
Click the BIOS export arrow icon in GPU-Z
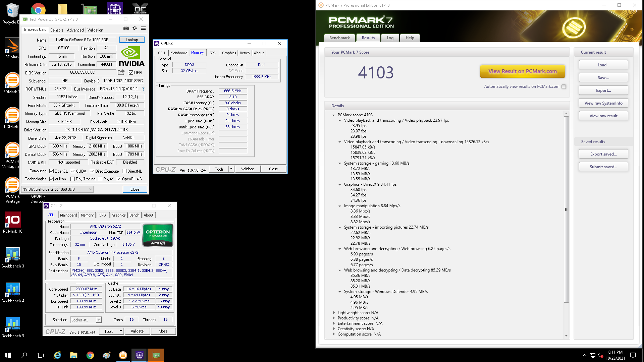click(121, 72)
